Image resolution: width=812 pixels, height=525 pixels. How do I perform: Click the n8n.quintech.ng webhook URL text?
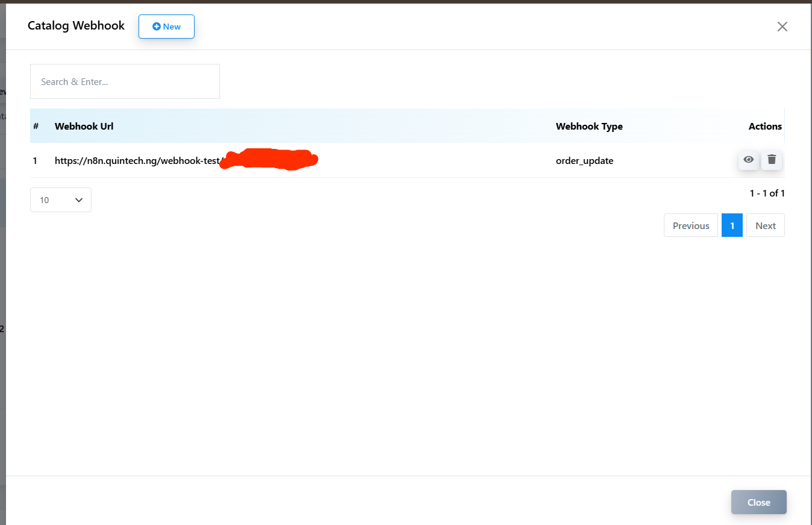[137, 161]
